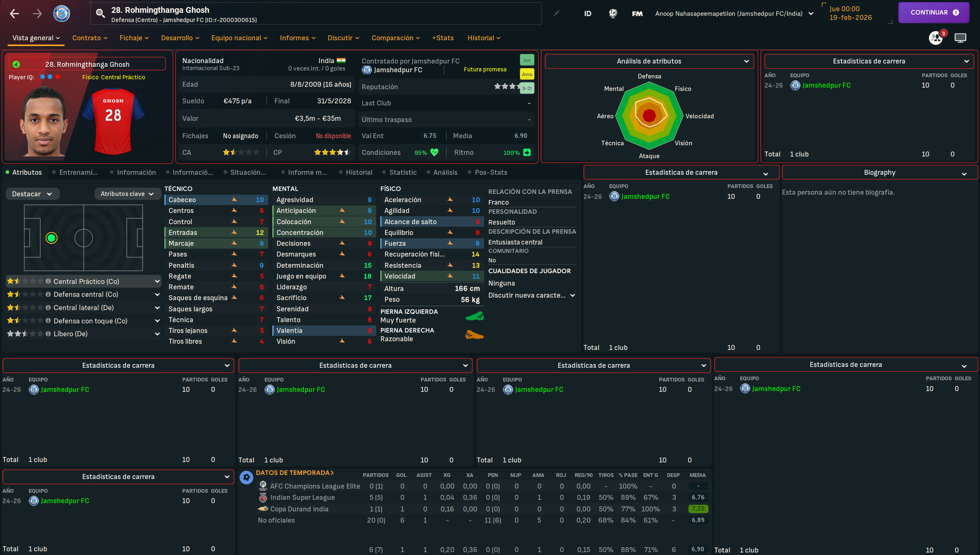Click the search magnifier icon
This screenshot has height=555, width=980.
100,13
